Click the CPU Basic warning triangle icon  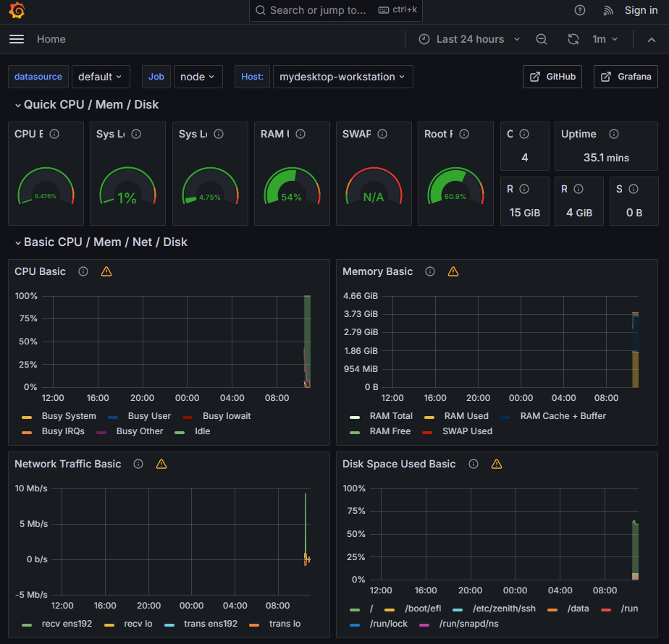[106, 271]
